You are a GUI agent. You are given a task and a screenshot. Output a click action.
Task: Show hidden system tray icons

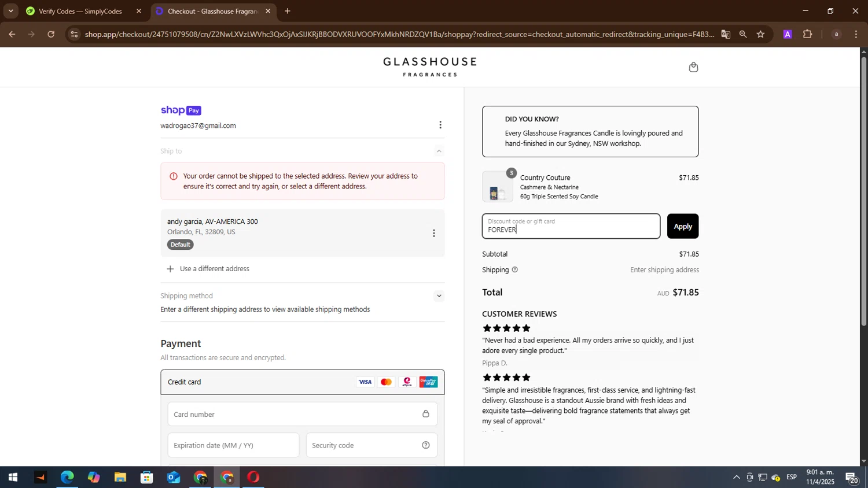tap(736, 478)
